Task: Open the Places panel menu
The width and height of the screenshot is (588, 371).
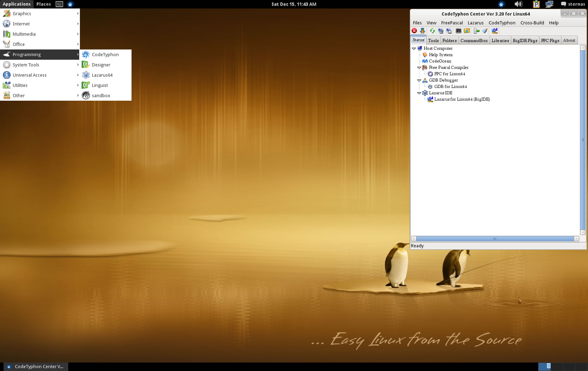Action: coord(43,4)
